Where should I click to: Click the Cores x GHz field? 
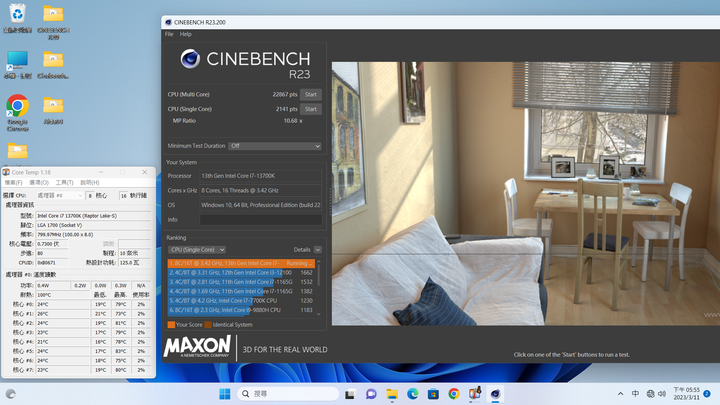tap(260, 191)
